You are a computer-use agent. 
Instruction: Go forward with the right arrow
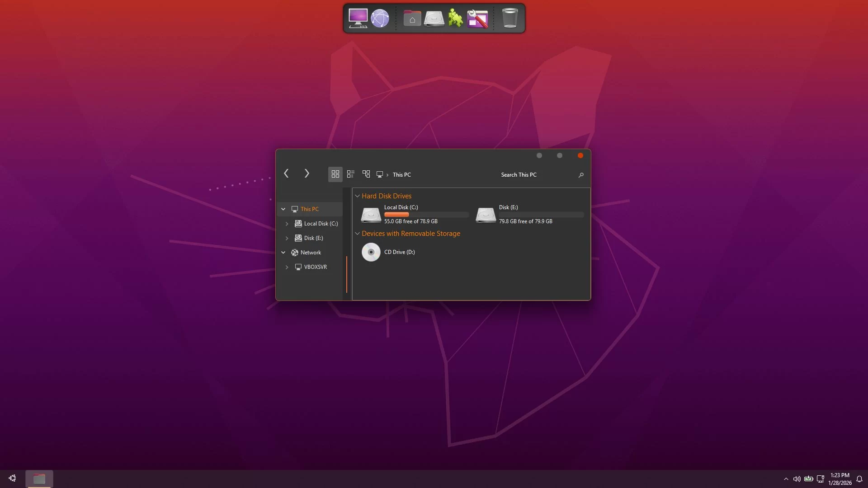pos(307,174)
